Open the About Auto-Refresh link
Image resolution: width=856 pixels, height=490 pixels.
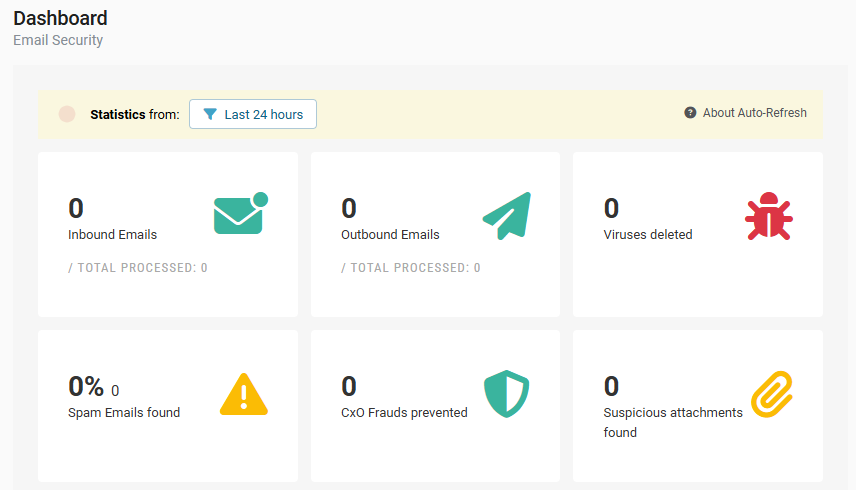click(754, 113)
